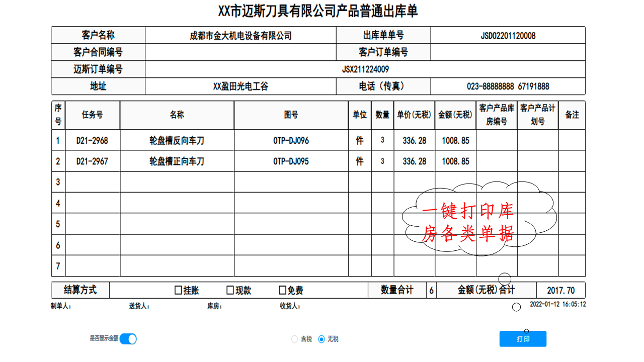Image resolution: width=644 pixels, height=362 pixels.
Task: Check the 免费 settlement checkbox
Action: pyautogui.click(x=282, y=290)
